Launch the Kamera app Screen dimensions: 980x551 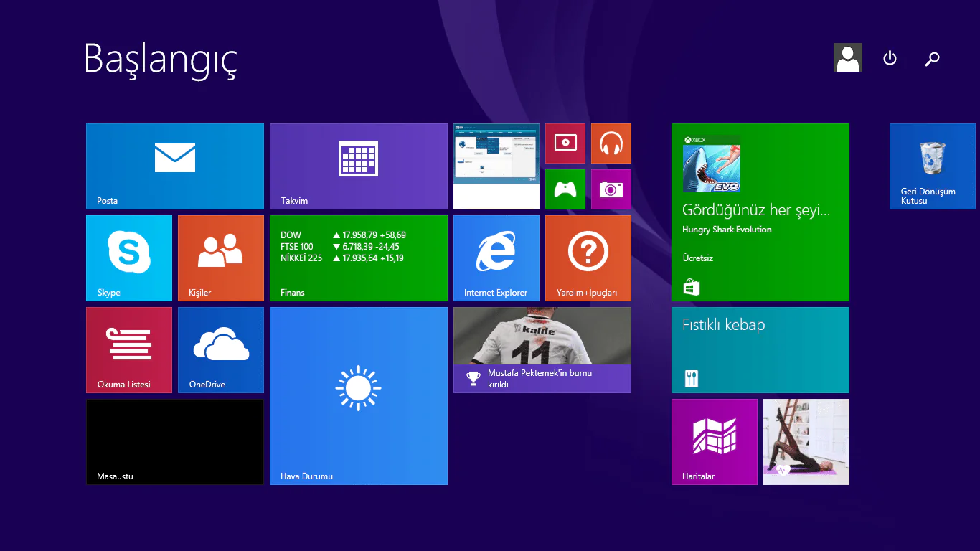[611, 189]
